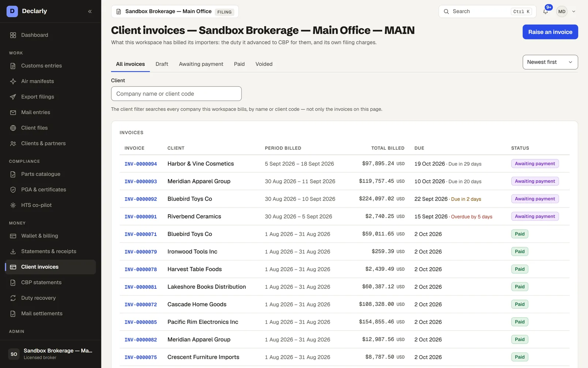
Task: Expand the account menu chevron
Action: coord(574,11)
